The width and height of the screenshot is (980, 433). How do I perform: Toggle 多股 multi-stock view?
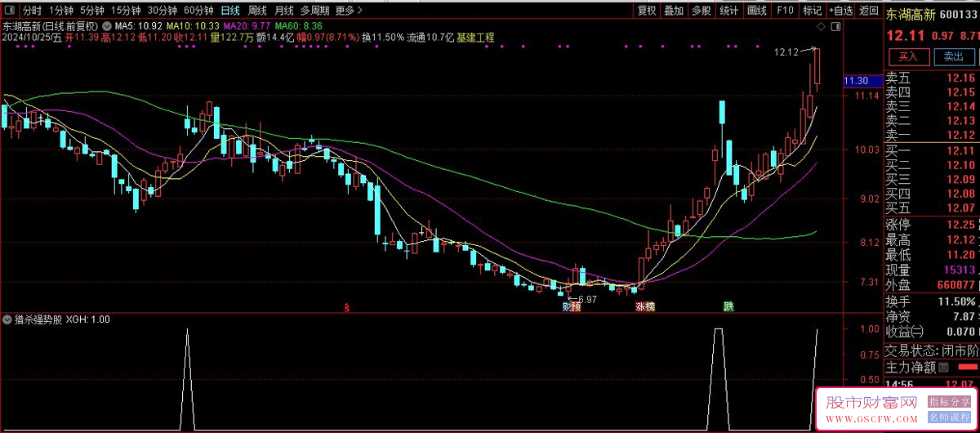(x=702, y=11)
